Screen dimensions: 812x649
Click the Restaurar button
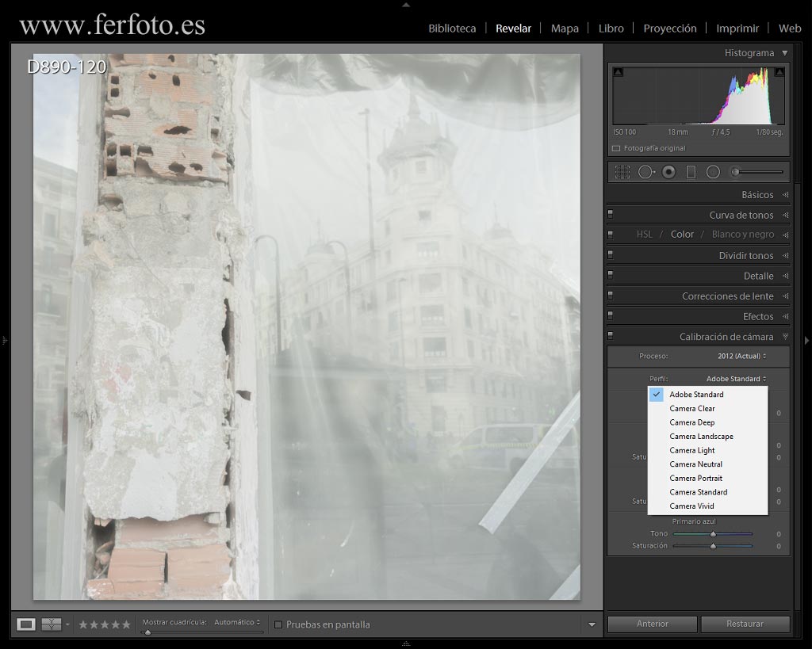coord(745,624)
